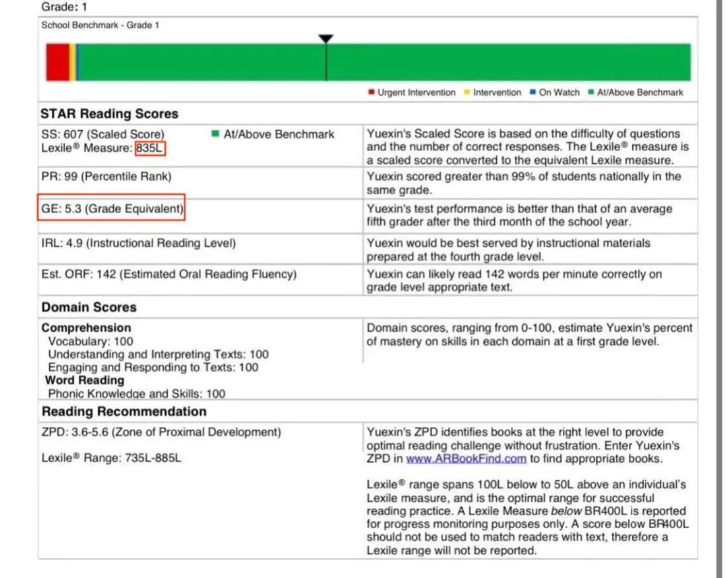The height and width of the screenshot is (578, 728).
Task: Click the IRL: 4.9 Instructional Reading Level
Action: click(138, 243)
